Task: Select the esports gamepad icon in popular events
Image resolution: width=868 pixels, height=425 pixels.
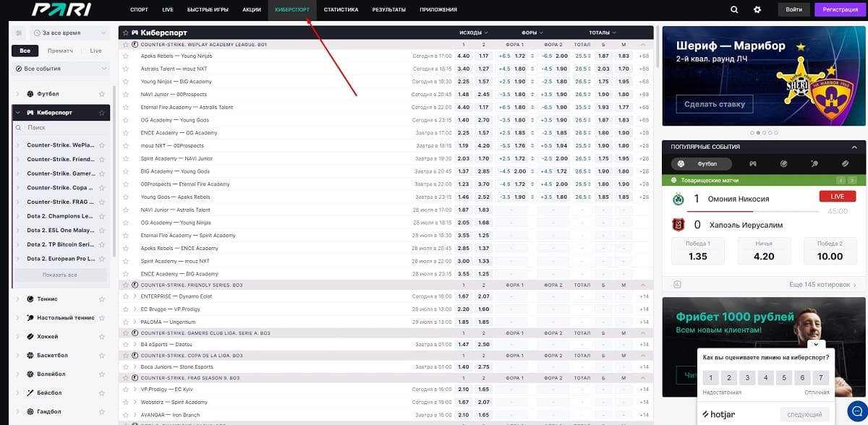Action: (x=753, y=164)
